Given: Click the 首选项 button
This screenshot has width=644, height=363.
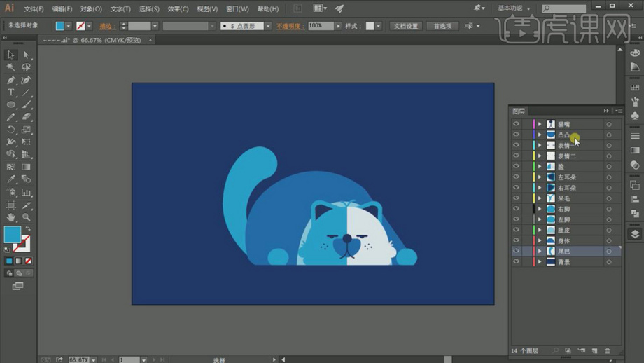Looking at the screenshot, I should click(442, 26).
